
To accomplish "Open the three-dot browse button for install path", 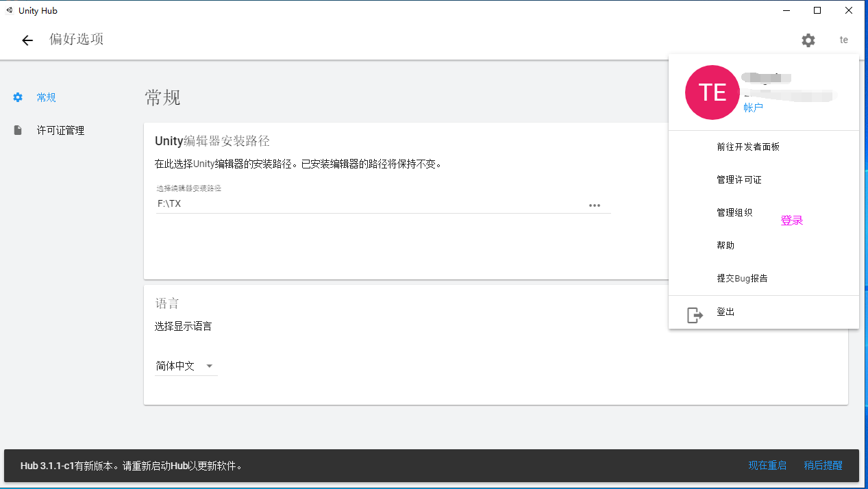I will click(595, 205).
